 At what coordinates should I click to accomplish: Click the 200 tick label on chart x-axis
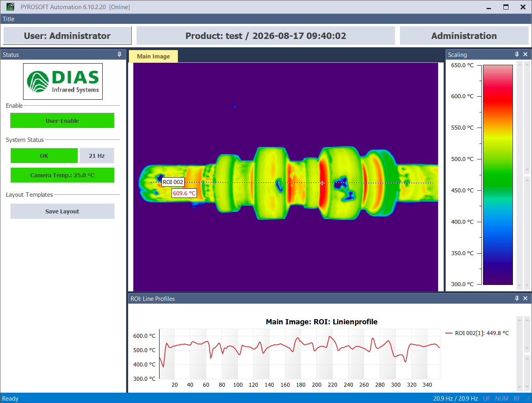tap(317, 385)
